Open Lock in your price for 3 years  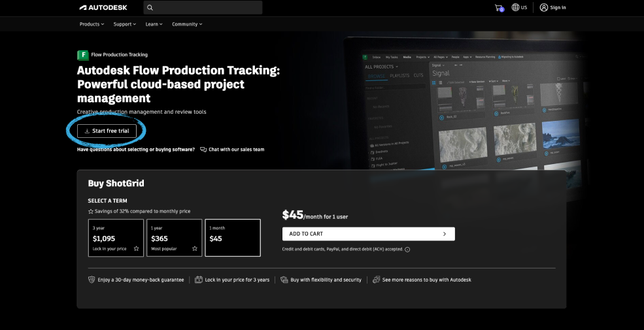pos(237,280)
